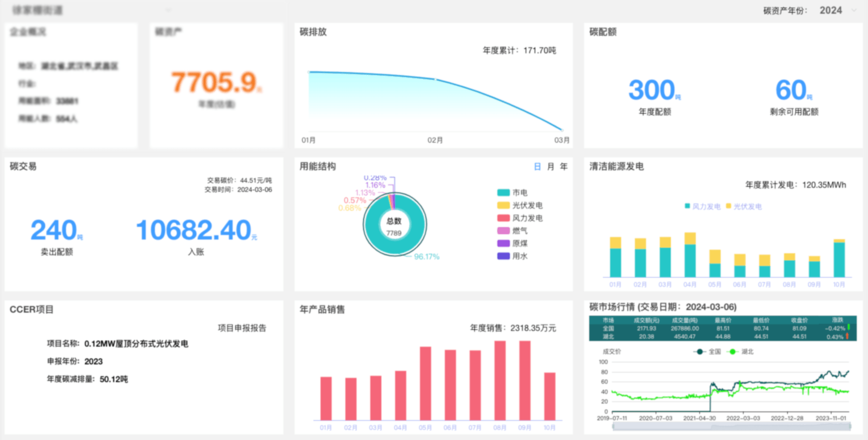Viewport: 868px width, 440px height.
Task: Click the arrow beside year 2024
Action: coord(854,11)
